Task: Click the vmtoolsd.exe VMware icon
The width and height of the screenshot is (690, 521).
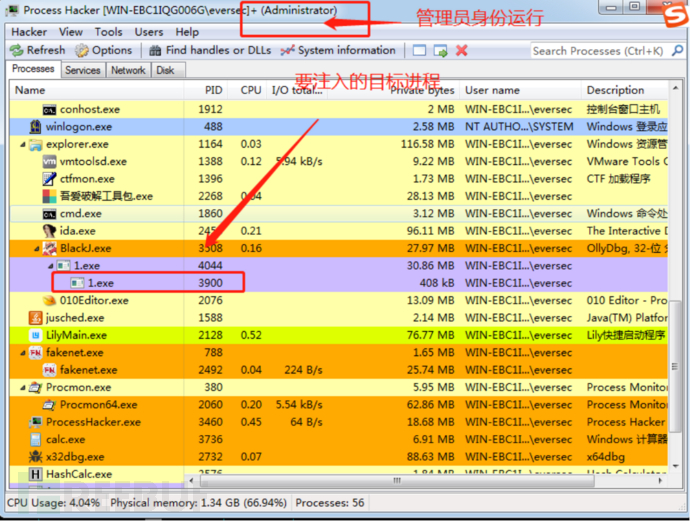Action: pos(49,161)
